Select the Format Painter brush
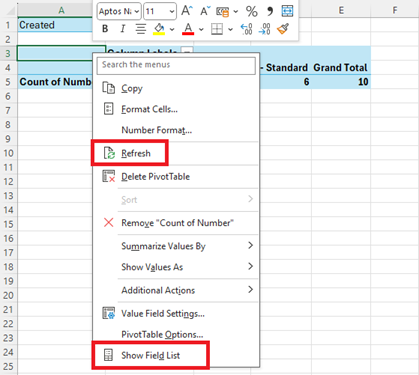 click(x=283, y=29)
